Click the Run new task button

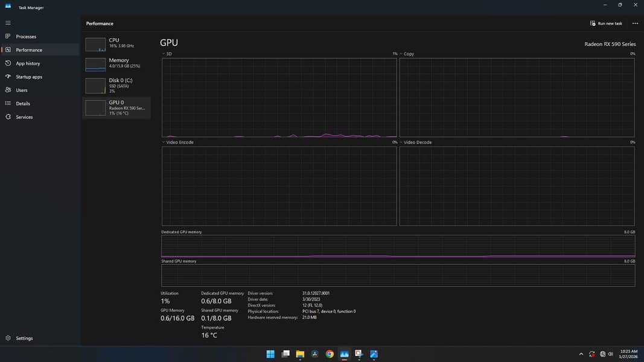tap(605, 23)
